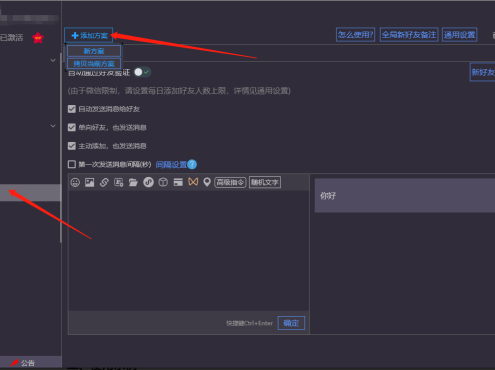Open help bubble next to 间隔设置
Image resolution: width=495 pixels, height=370 pixels.
192,164
